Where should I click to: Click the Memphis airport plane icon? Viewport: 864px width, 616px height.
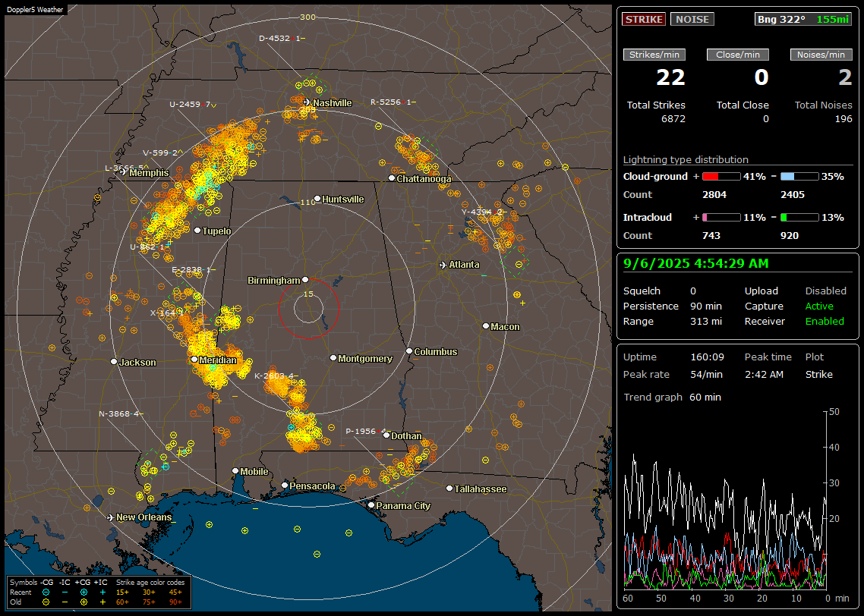124,171
